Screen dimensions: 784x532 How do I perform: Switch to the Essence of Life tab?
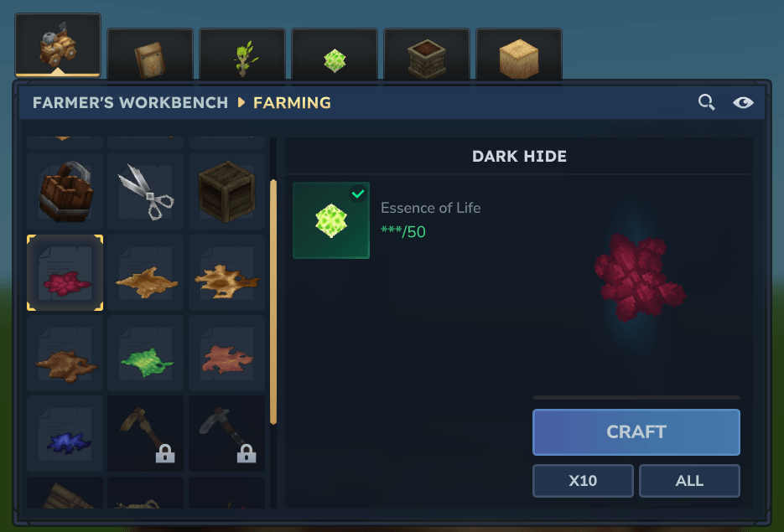tap(335, 55)
